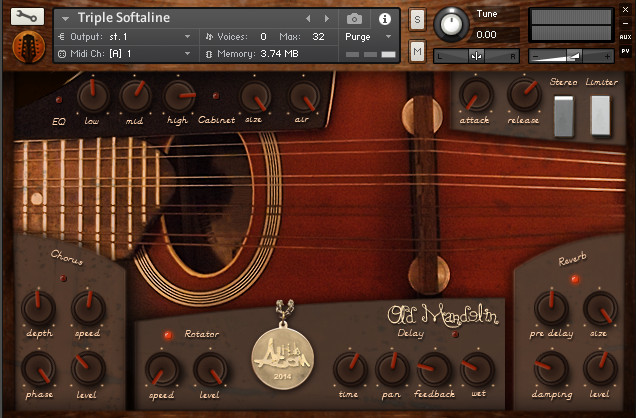The width and height of the screenshot is (636, 418).
Task: Click the EQ low knob
Action: tap(93, 96)
